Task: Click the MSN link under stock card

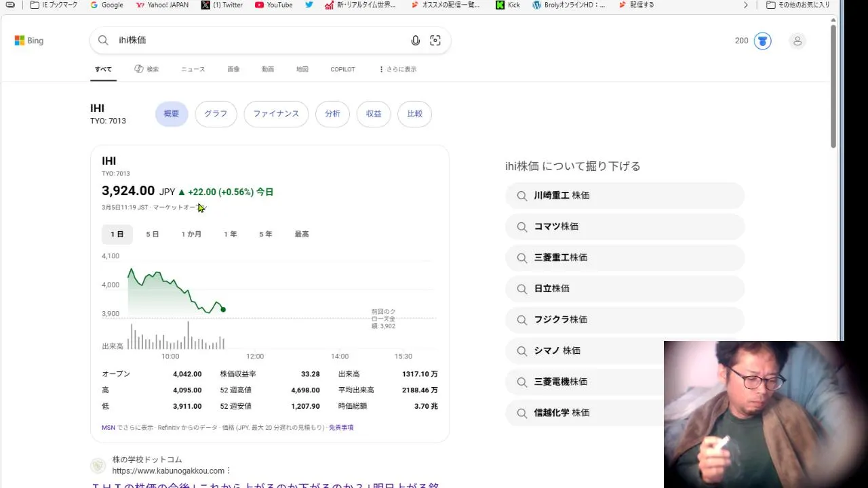Action: [x=108, y=428]
